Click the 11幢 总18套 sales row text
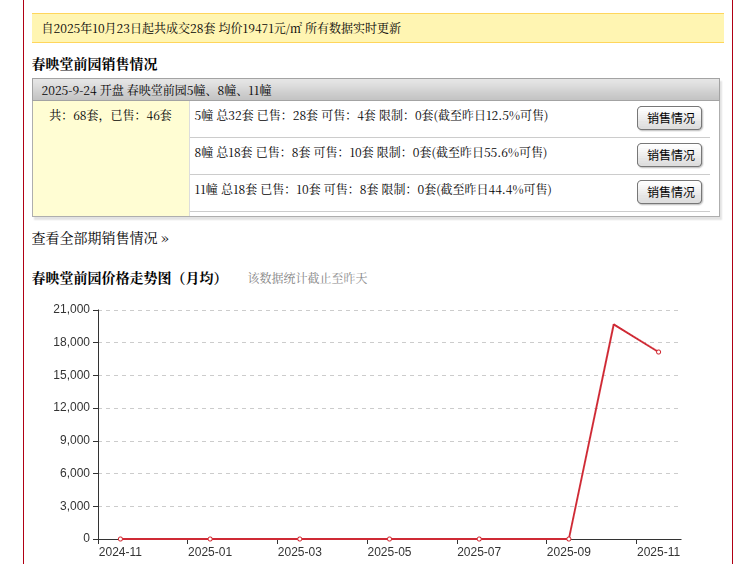 [373, 190]
